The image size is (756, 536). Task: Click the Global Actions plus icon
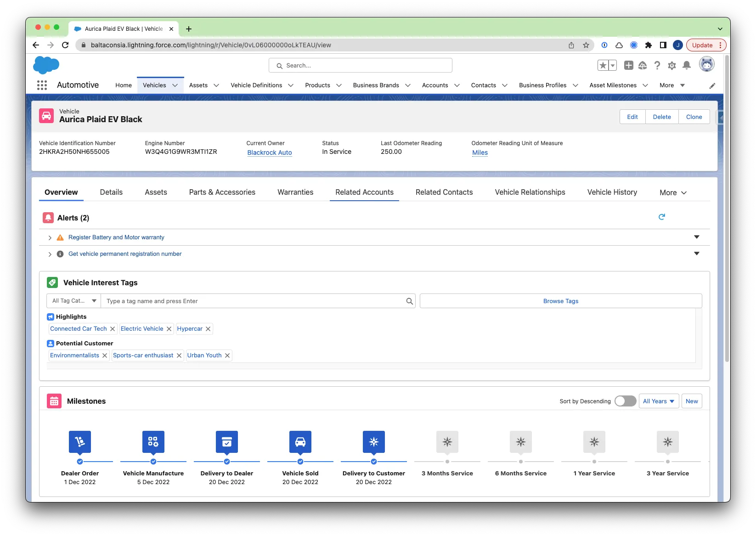pos(628,66)
